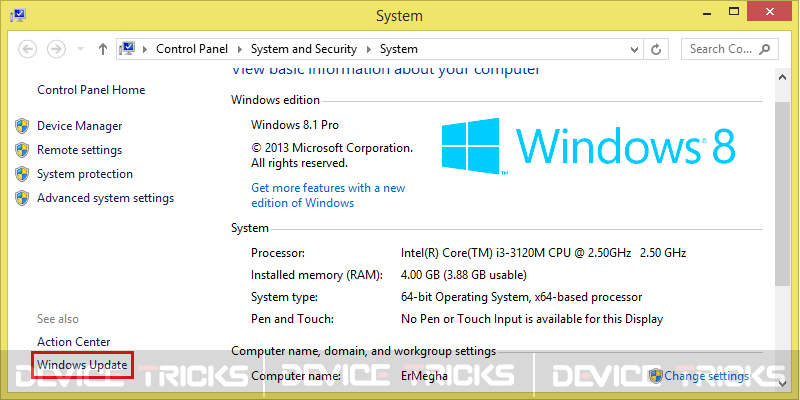Click the 2013 Microsoft Corporation copyright text

[x=332, y=156]
